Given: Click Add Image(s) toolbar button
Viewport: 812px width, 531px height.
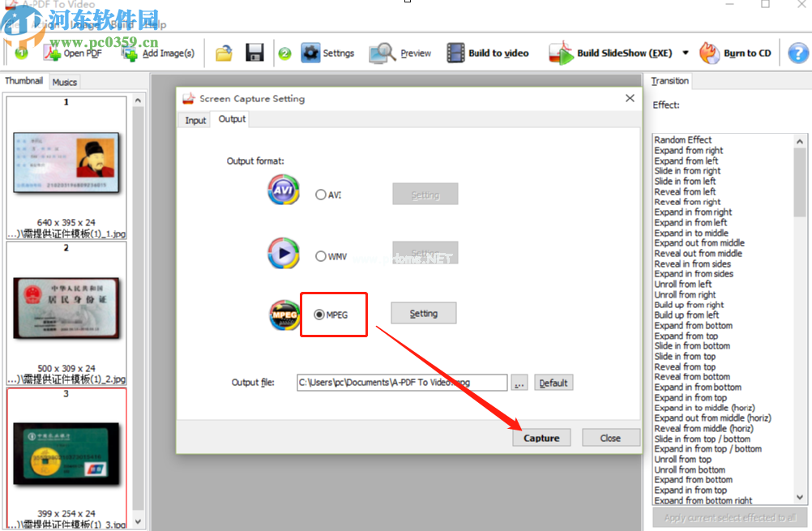Looking at the screenshot, I should (130, 54).
